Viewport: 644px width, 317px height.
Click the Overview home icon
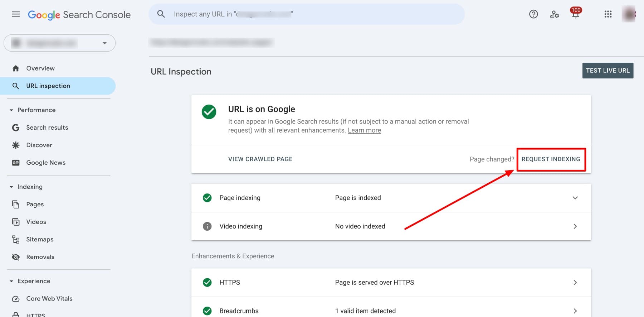16,68
